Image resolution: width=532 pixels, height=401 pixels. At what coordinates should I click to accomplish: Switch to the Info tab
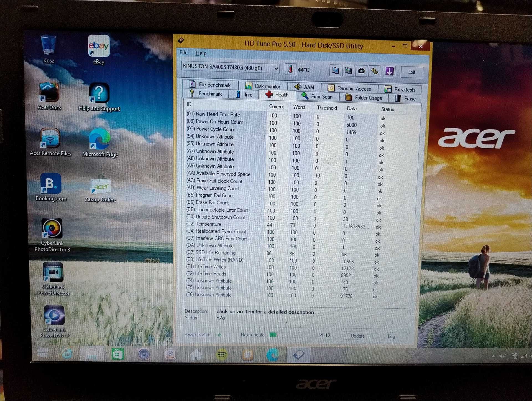(244, 94)
